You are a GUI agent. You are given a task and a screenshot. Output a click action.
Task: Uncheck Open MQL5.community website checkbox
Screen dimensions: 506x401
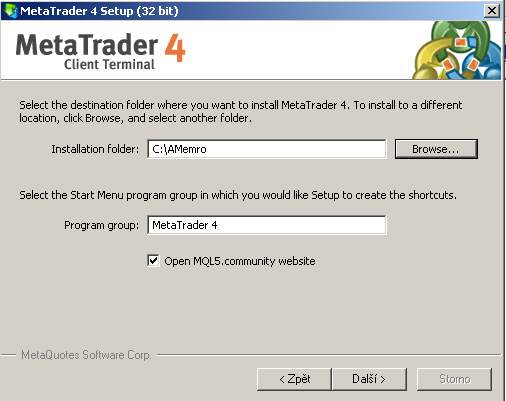[x=153, y=260]
